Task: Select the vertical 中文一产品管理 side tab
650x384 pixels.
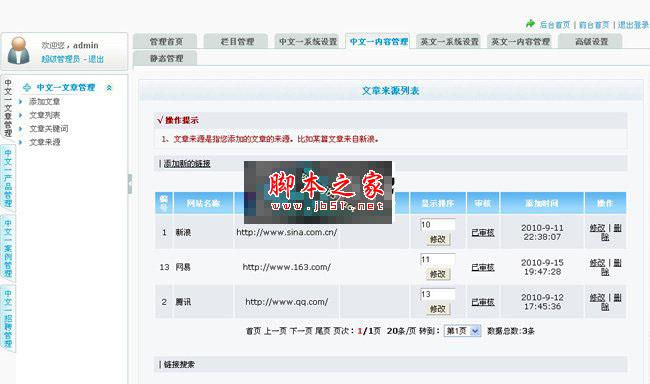Action: click(x=8, y=178)
